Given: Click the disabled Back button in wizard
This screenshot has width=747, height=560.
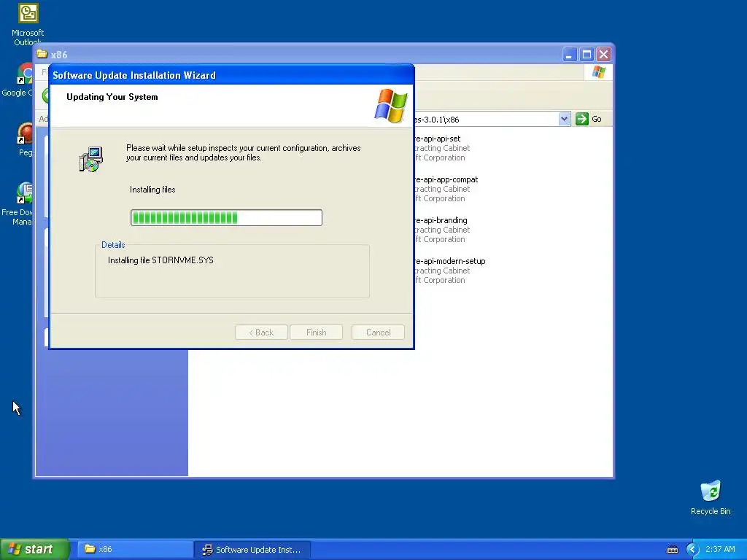Looking at the screenshot, I should 261,332.
